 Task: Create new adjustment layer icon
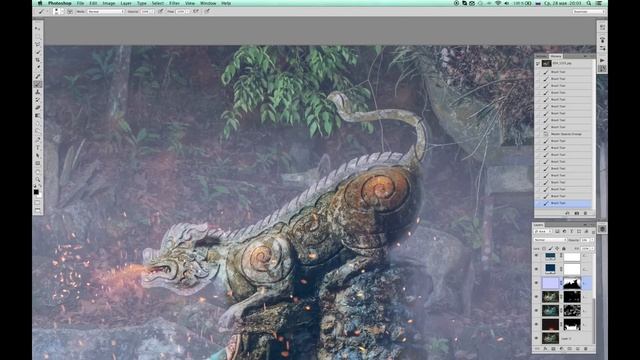tap(562, 349)
